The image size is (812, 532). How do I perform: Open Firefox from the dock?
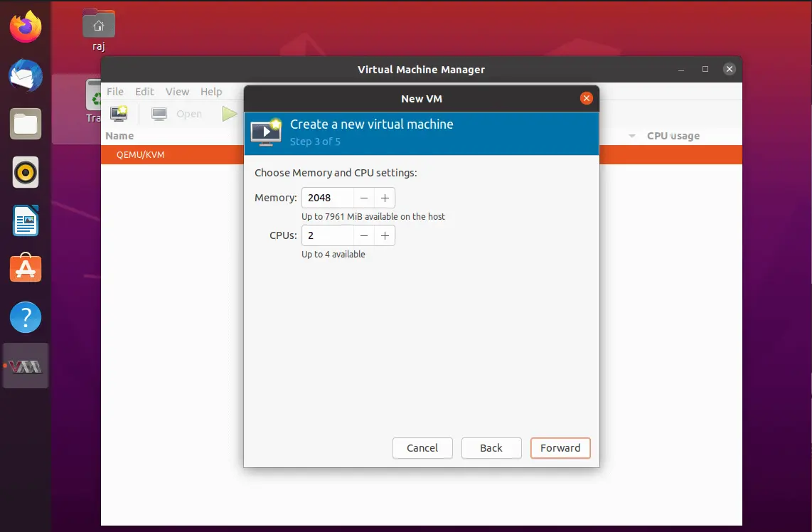click(x=26, y=27)
